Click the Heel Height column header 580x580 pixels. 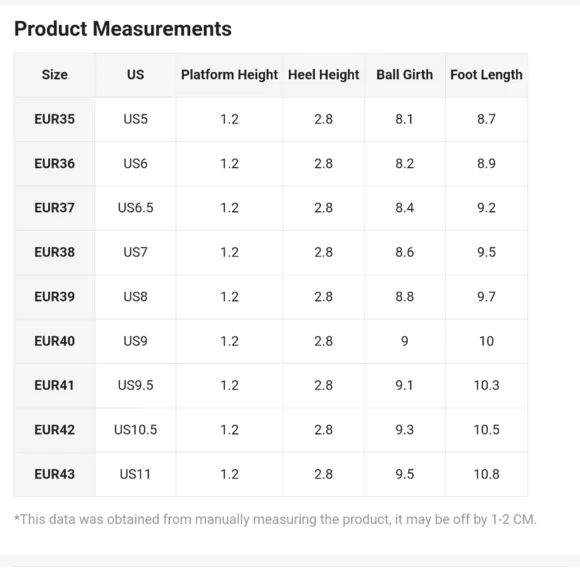point(324,75)
